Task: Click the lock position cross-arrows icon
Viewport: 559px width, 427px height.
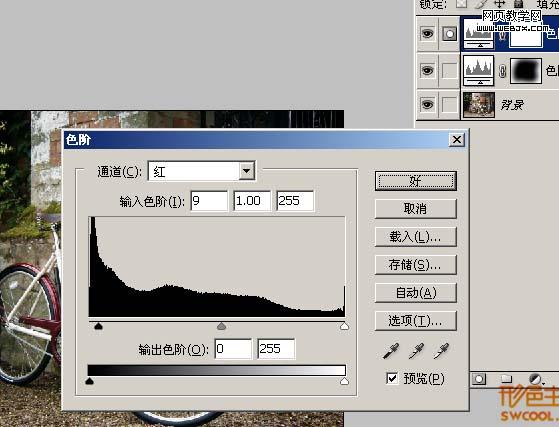Action: click(x=500, y=4)
